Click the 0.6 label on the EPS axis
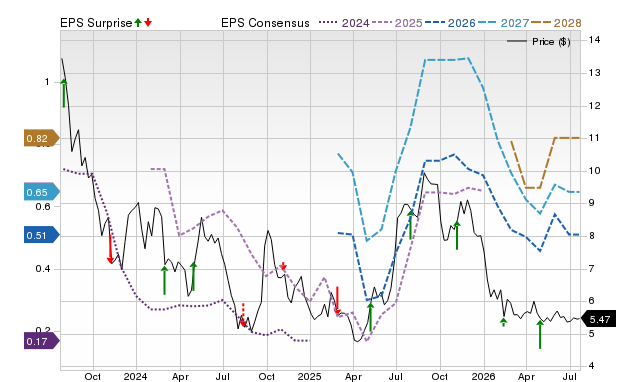 [x=43, y=207]
